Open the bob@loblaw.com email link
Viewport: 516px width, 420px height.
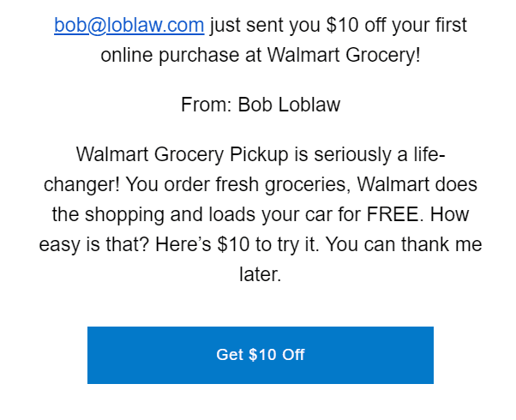[x=129, y=25]
